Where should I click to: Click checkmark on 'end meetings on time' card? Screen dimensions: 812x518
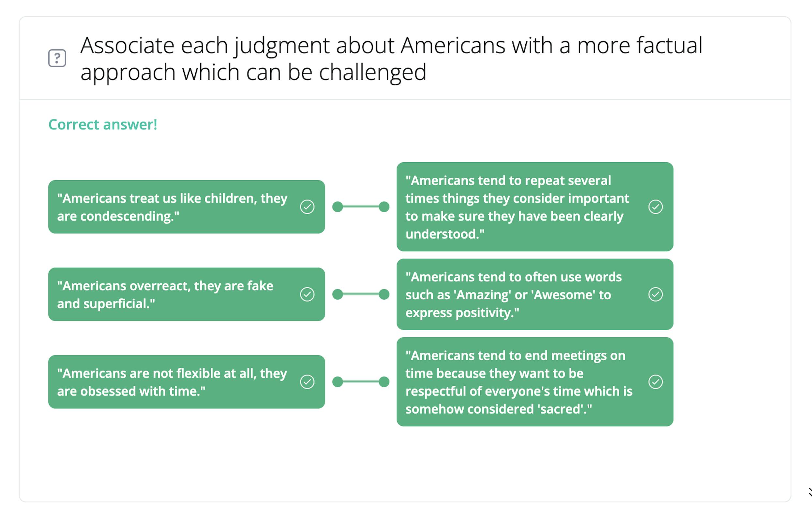coord(655,382)
